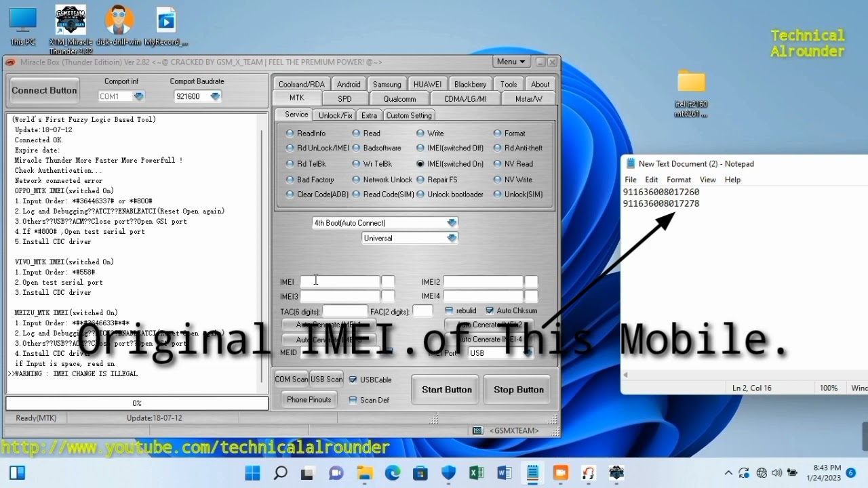Launch Microsoft Edge from taskbar

click(392, 472)
